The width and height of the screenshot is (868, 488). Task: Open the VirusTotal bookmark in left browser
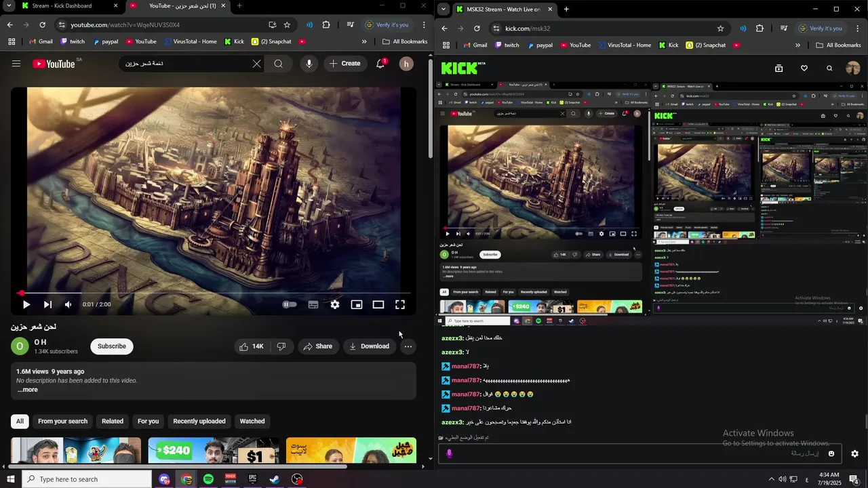point(189,41)
